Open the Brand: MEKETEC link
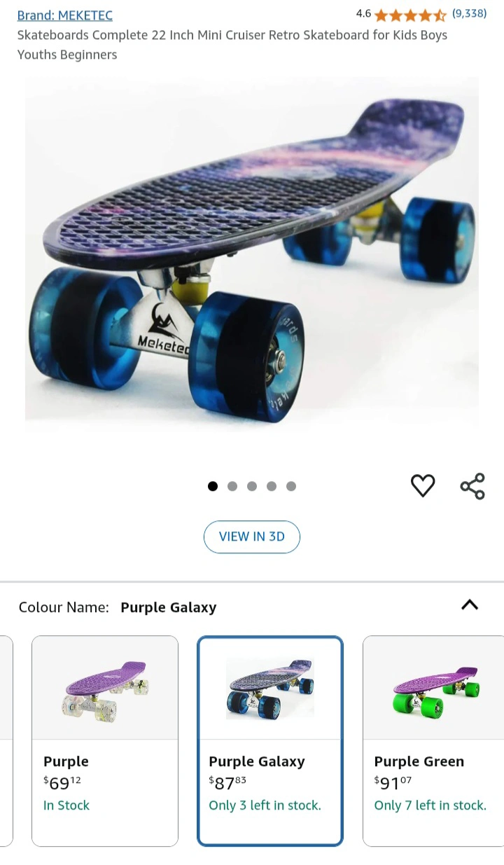This screenshot has height=865, width=504. [x=64, y=15]
